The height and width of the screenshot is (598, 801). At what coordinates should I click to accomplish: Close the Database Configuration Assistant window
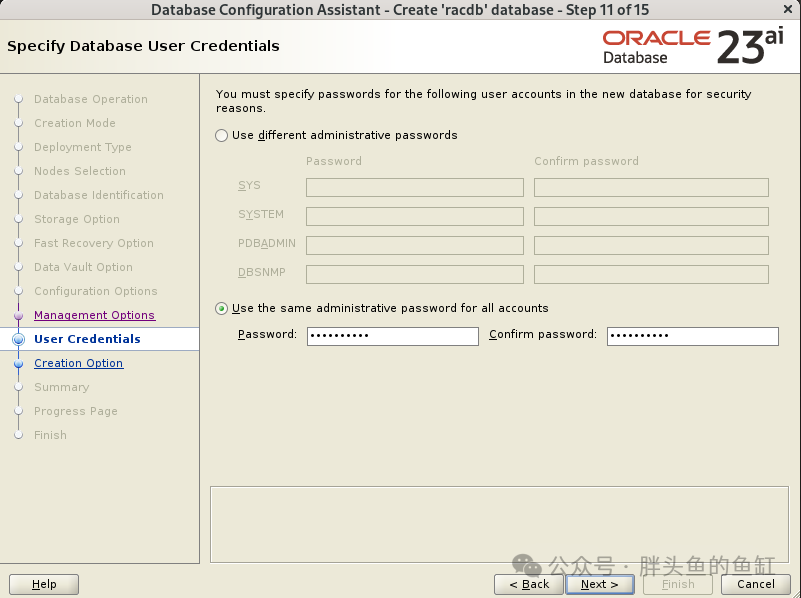(x=788, y=9)
